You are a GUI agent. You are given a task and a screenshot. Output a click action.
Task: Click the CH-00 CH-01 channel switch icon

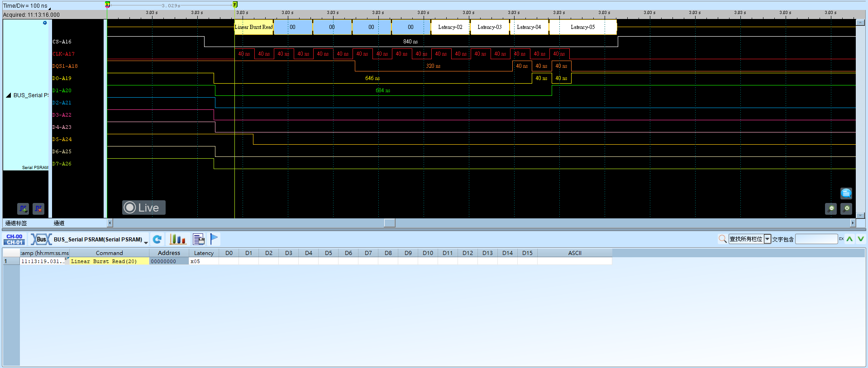click(x=14, y=239)
